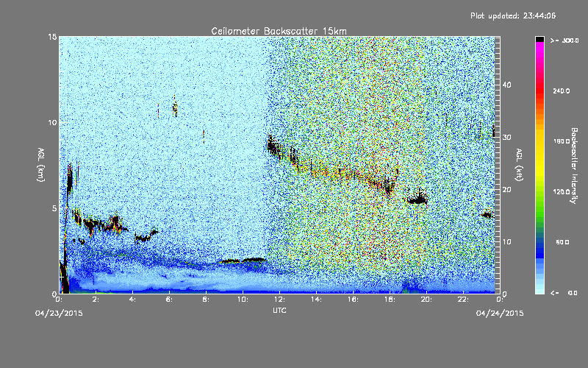588x368 pixels.
Task: Click the "Backscatter Intensity" colorbar label
Action: click(x=574, y=166)
